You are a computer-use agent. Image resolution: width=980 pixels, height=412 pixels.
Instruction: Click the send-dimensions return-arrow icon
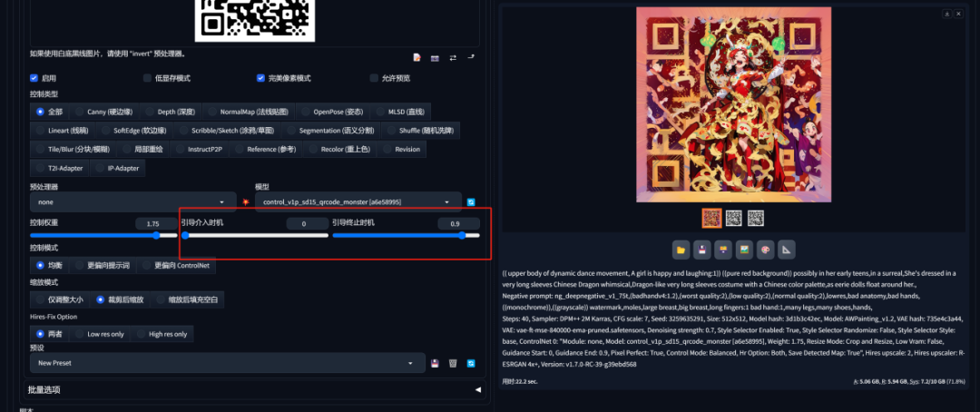[x=471, y=57]
